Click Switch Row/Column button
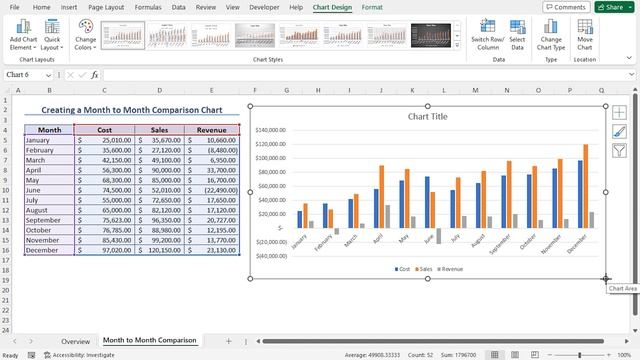The width and height of the screenshot is (640, 360). tap(488, 35)
